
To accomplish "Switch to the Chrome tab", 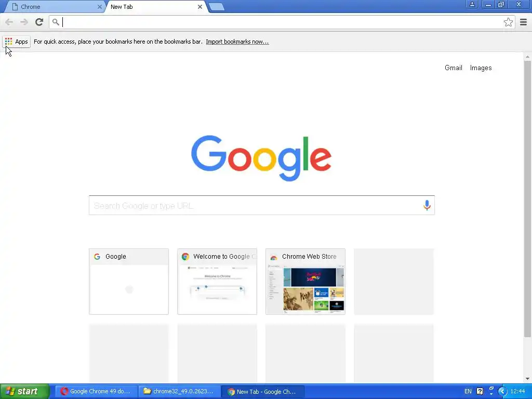I will point(54,7).
